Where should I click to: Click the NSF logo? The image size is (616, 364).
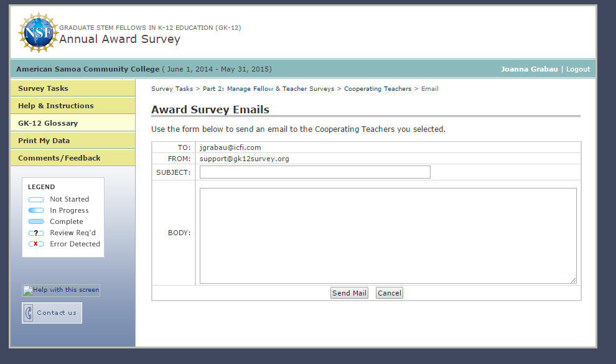click(x=39, y=32)
